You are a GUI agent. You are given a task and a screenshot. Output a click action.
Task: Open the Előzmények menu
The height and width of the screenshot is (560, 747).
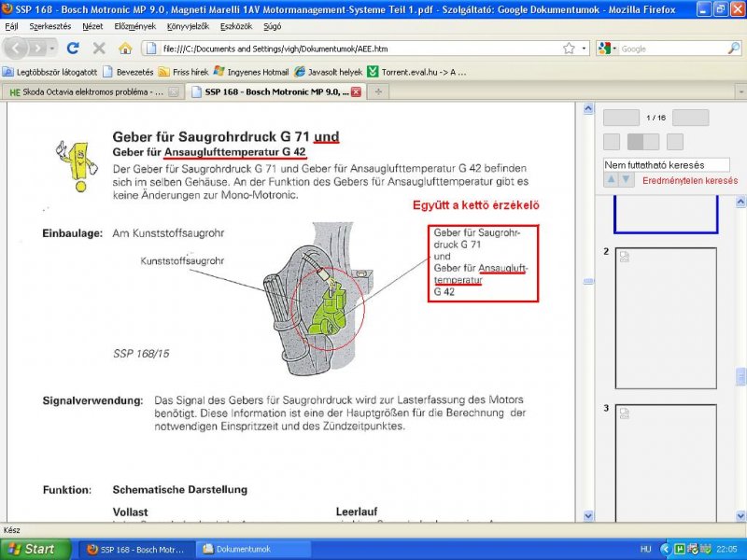pyautogui.click(x=134, y=26)
